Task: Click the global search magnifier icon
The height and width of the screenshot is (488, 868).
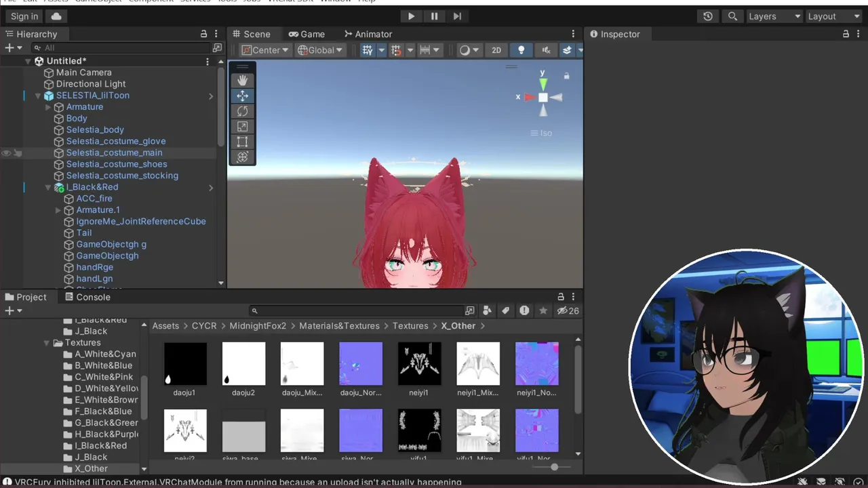Action: point(732,16)
